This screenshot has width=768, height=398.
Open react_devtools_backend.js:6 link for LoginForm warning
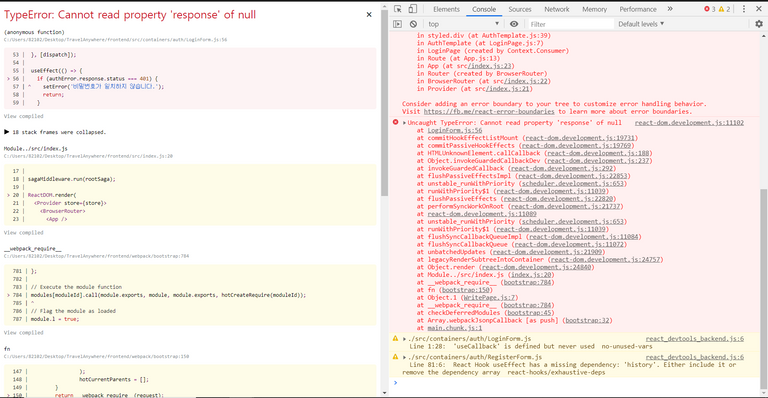(695, 339)
